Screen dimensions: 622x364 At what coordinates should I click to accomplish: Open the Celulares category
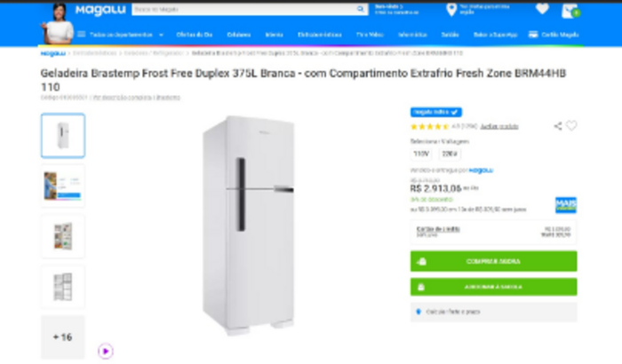pos(239,35)
